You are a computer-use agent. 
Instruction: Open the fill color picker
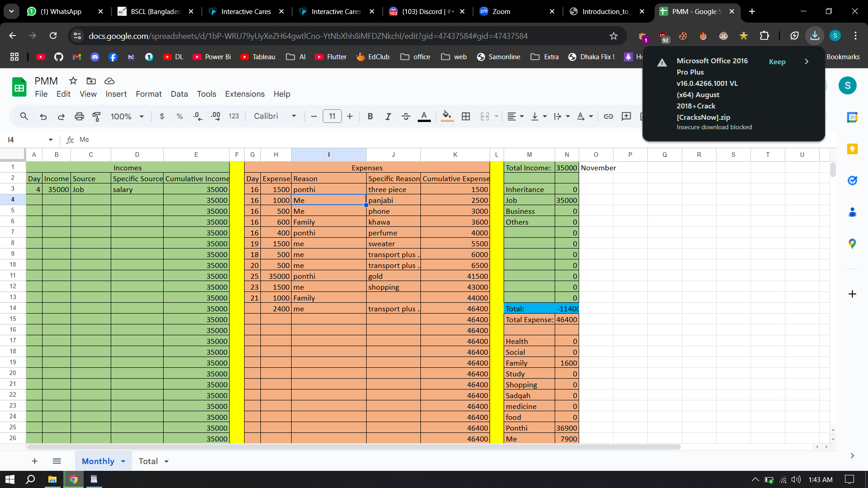pos(447,117)
